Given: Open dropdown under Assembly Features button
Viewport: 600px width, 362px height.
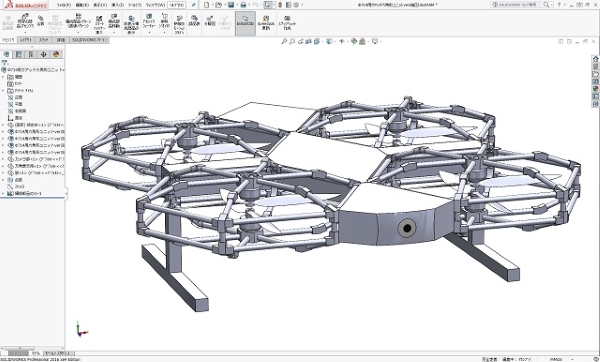Looking at the screenshot, I should pos(149,33).
